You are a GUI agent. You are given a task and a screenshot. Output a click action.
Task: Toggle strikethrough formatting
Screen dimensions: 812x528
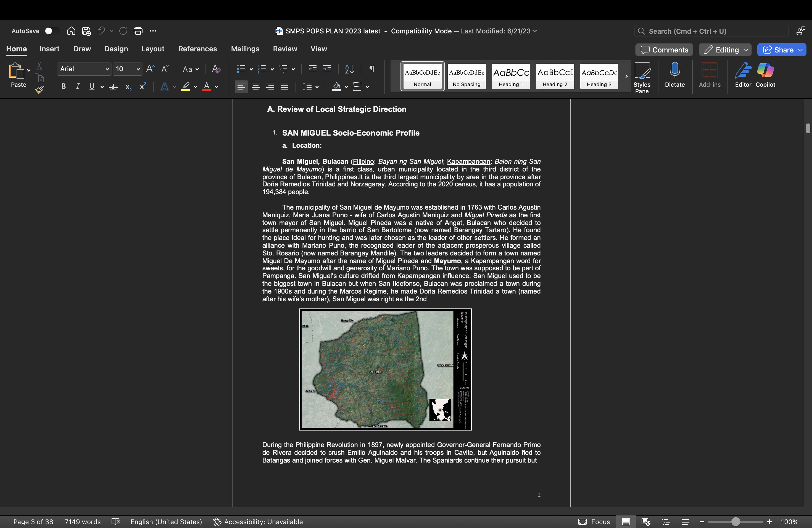click(x=113, y=87)
